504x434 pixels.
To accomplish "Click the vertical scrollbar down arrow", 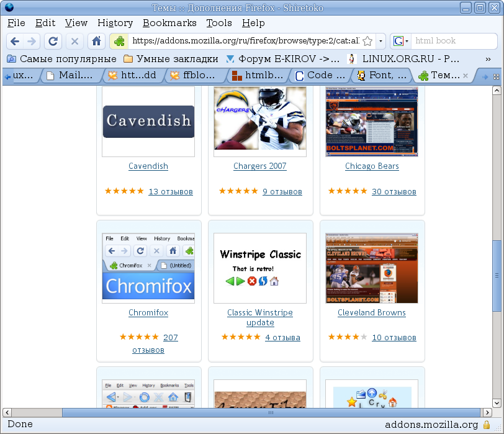I will coord(497,403).
